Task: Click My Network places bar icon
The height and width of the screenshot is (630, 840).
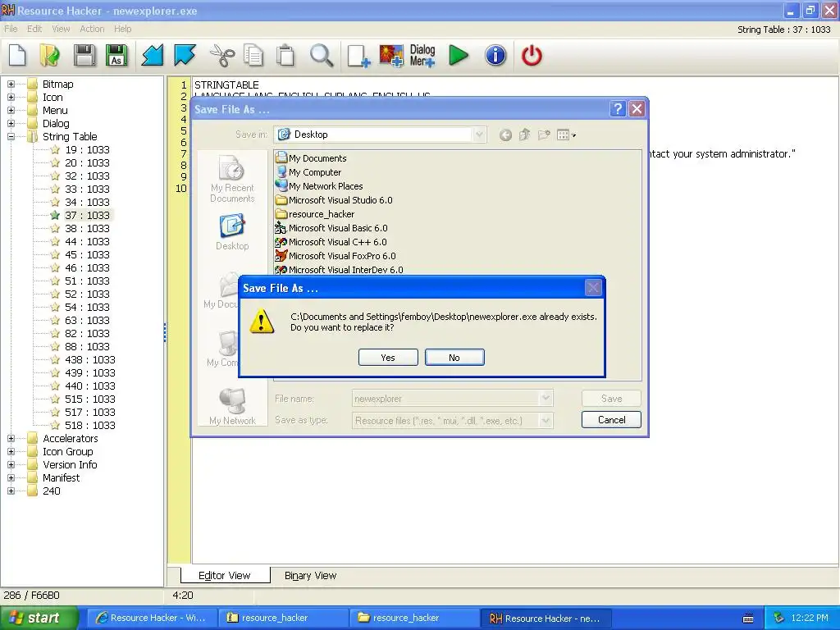Action: click(x=232, y=406)
